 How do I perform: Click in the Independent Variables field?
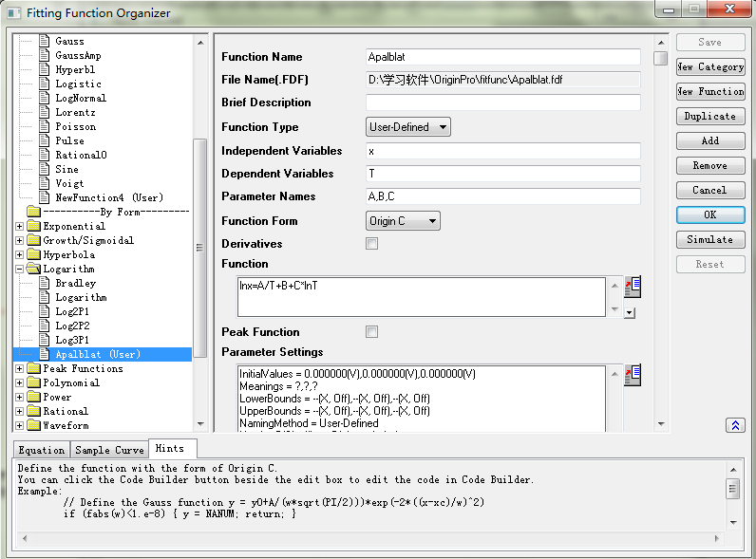coord(502,151)
